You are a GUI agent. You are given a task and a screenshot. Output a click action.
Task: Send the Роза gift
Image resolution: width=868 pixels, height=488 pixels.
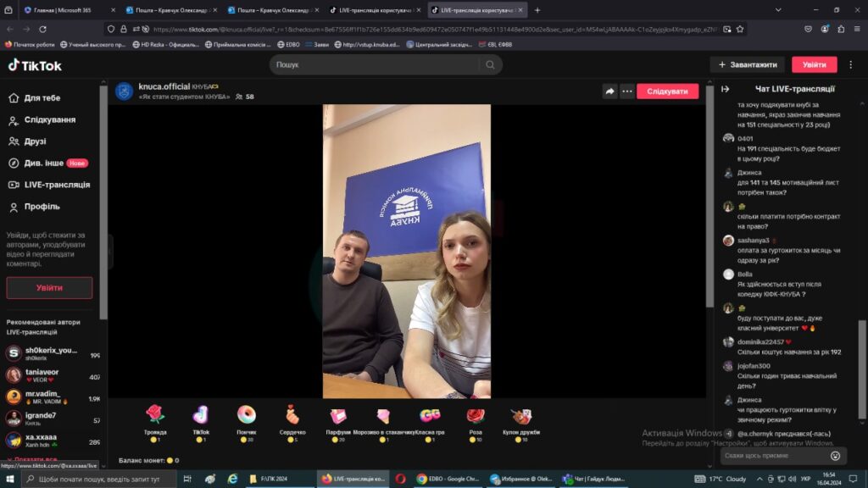coord(475,424)
